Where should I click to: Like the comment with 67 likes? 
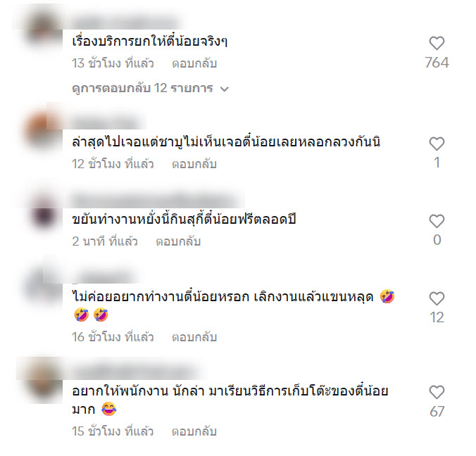tap(437, 392)
